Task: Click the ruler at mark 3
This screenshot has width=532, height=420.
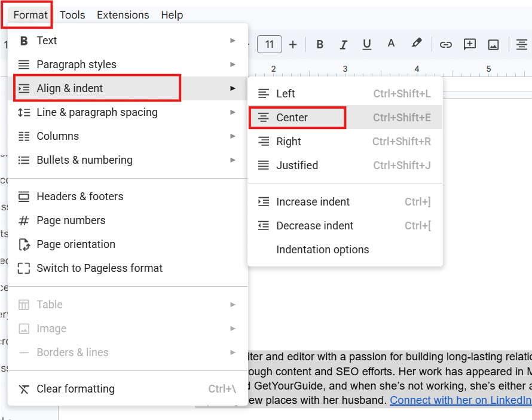Action: point(345,69)
